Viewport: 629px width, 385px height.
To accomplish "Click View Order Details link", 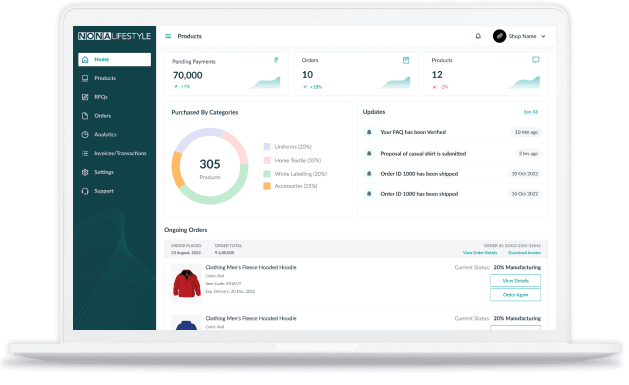I will (x=480, y=253).
